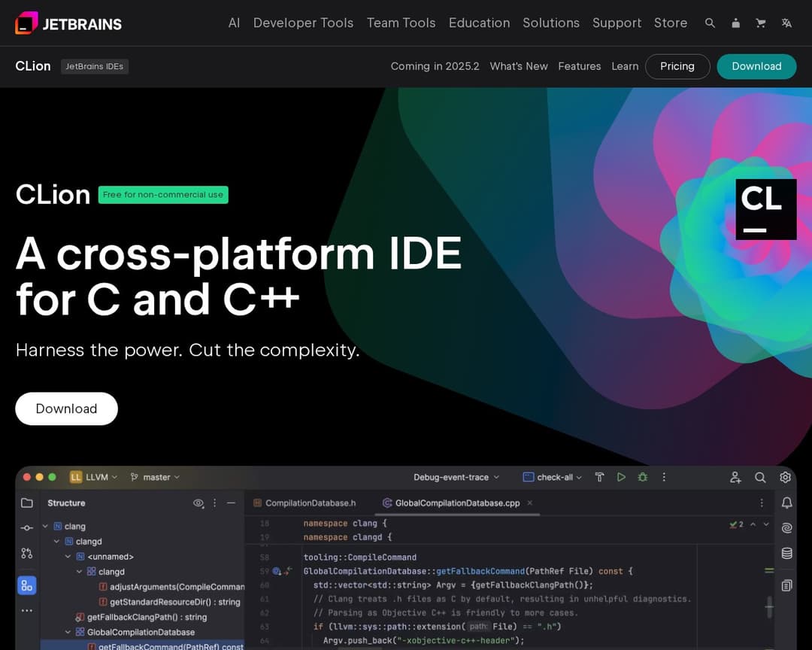Open the Commit tool window icon

tap(27, 527)
